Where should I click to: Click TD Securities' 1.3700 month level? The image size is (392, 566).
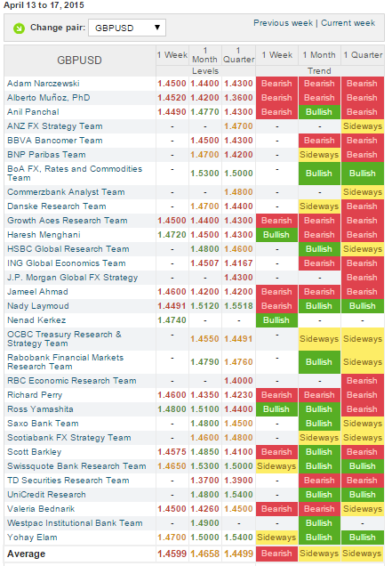(x=204, y=481)
